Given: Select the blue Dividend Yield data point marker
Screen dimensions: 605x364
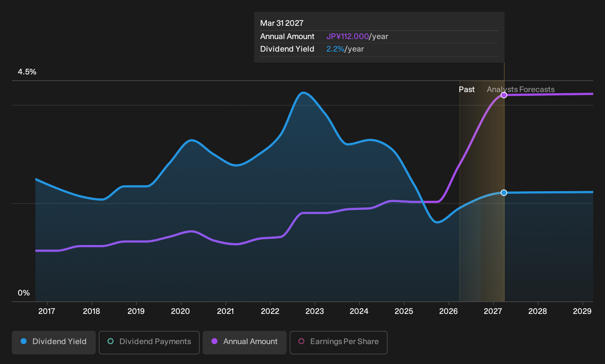Looking at the screenshot, I should point(504,193).
